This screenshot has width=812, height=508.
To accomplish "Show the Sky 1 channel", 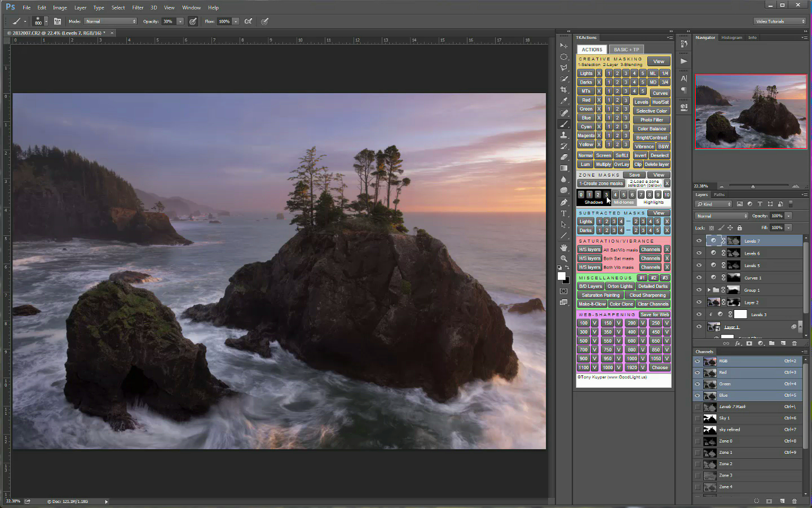I will point(698,418).
